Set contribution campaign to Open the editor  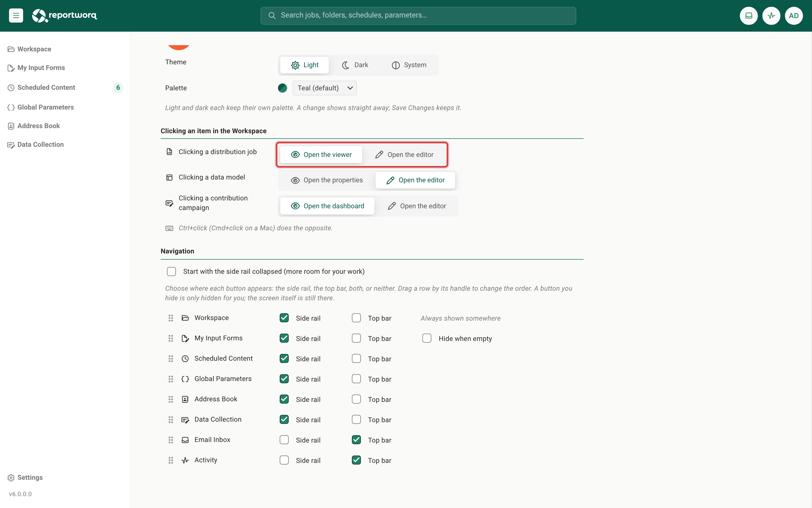tap(417, 206)
